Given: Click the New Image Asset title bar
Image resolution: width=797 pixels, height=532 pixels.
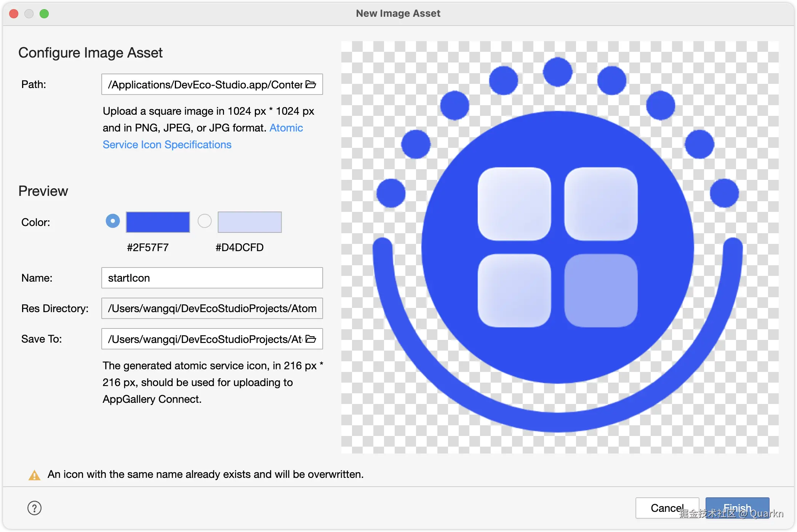Looking at the screenshot, I should click(398, 14).
